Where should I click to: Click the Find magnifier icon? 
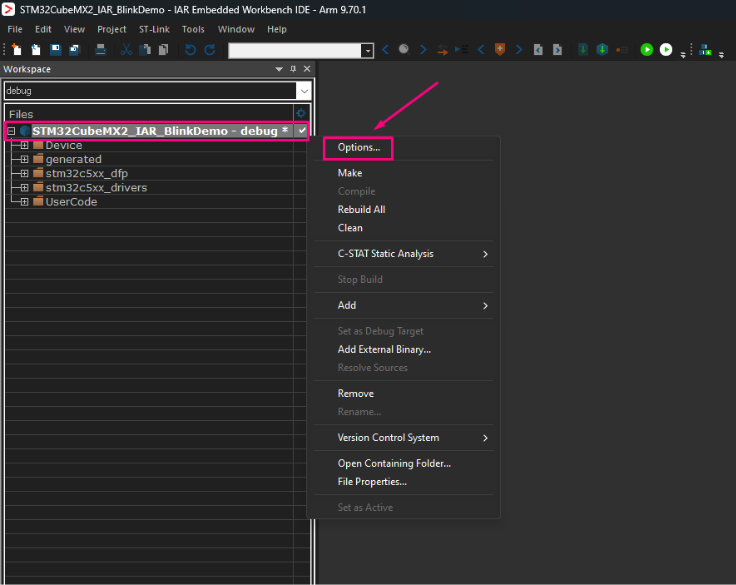404,49
